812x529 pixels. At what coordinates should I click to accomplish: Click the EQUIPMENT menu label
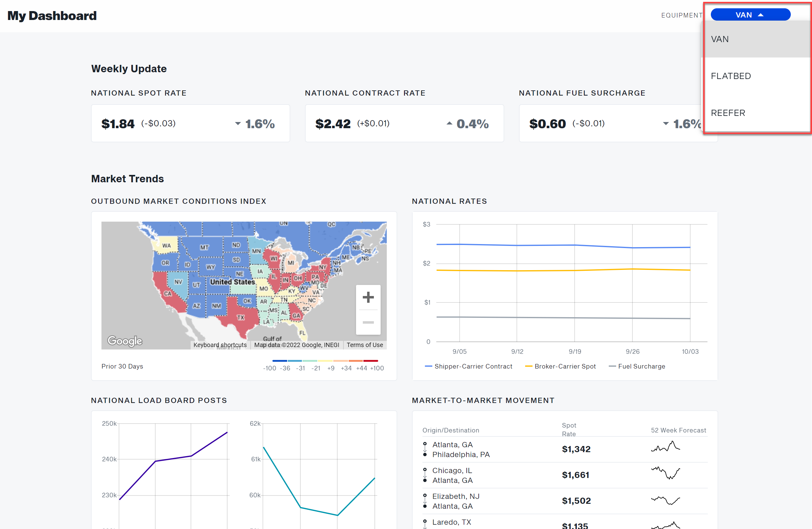(681, 15)
